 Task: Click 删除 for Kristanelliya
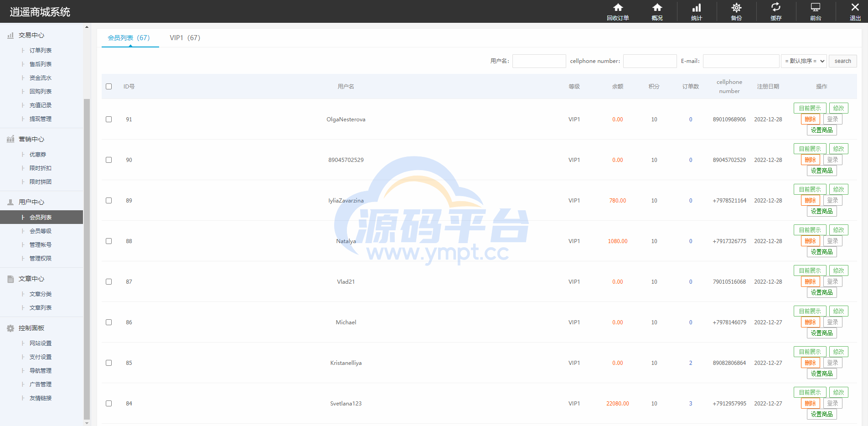[x=810, y=363]
